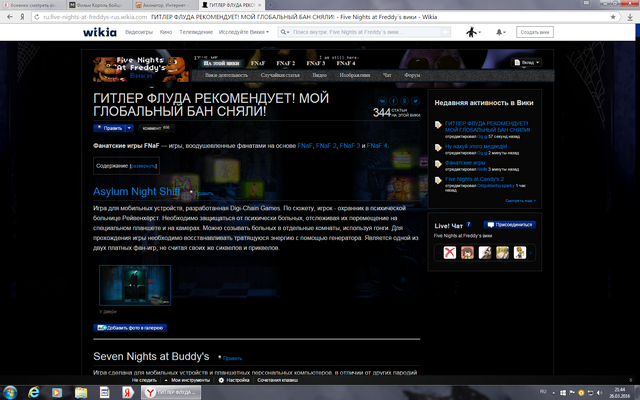Click Смотреть еще activity link
Screen dimensions: 640x400
(x=520, y=200)
